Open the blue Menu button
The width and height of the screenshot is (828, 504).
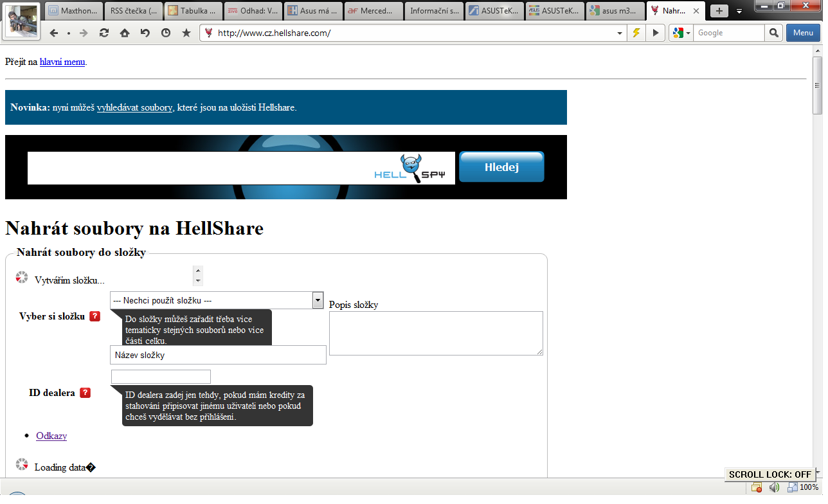[x=803, y=33]
